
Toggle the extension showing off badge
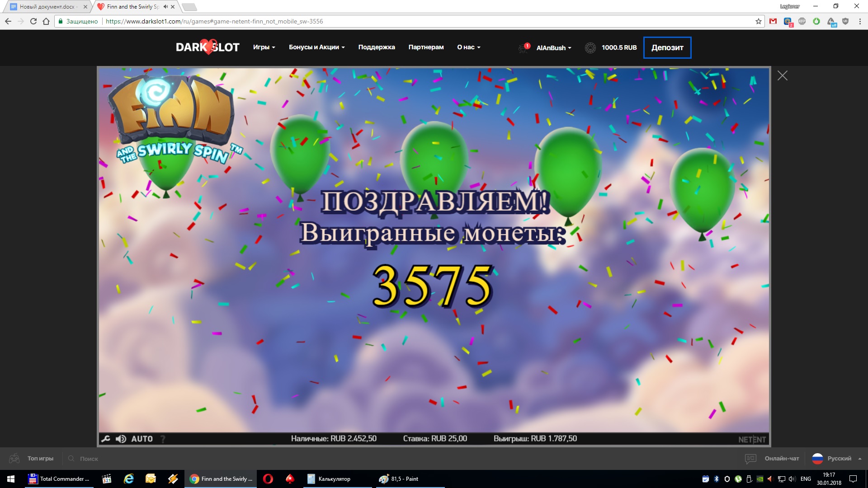(831, 22)
